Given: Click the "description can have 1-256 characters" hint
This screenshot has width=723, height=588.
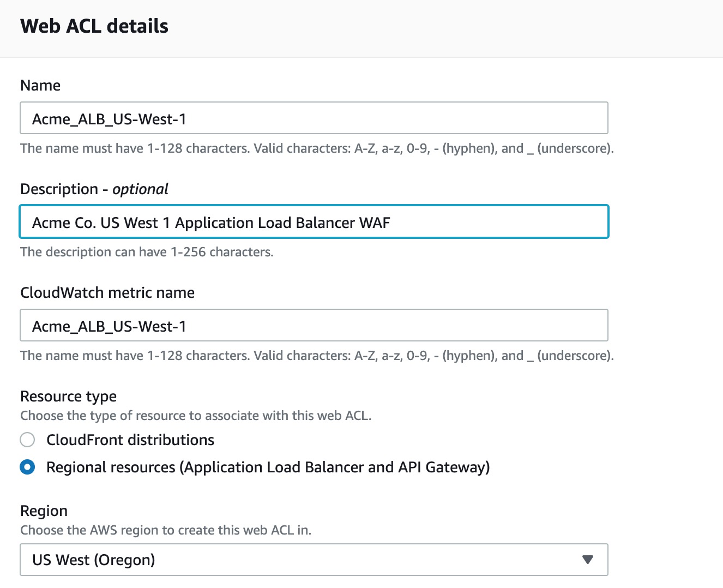Looking at the screenshot, I should 147,252.
